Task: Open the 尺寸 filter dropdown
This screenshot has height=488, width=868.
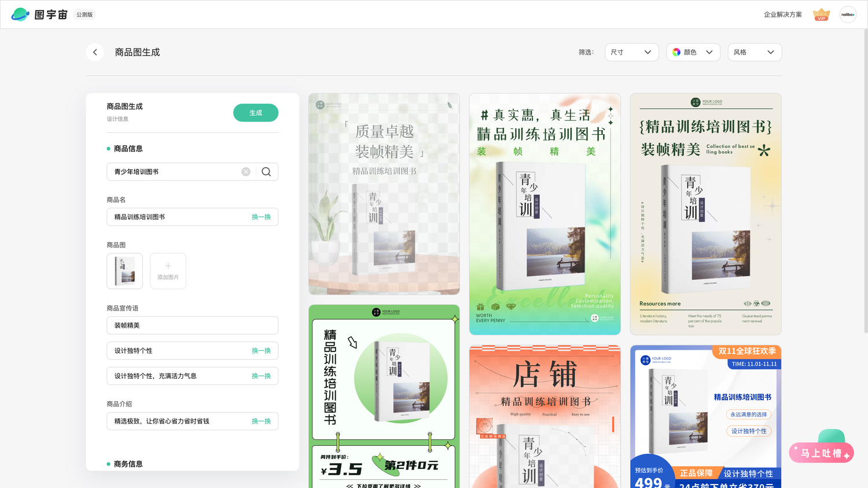Action: 631,52
